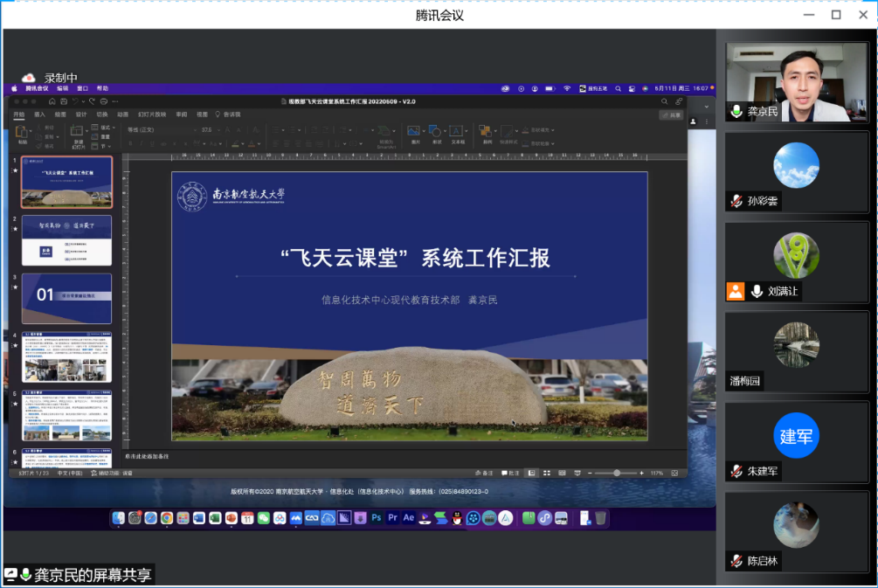
Task: Switch to the 切换 ribbon tab
Action: coord(102,114)
